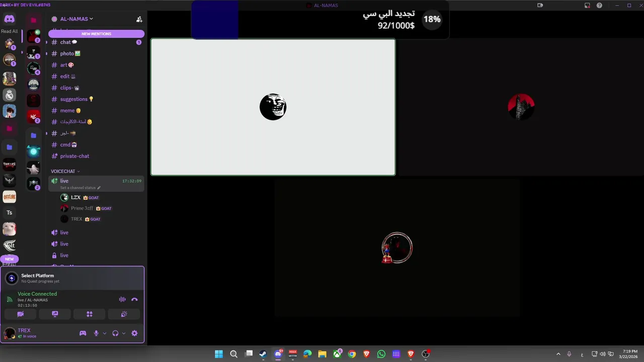Open the Ts server icon
Image resolution: width=644 pixels, height=362 pixels.
click(9, 213)
